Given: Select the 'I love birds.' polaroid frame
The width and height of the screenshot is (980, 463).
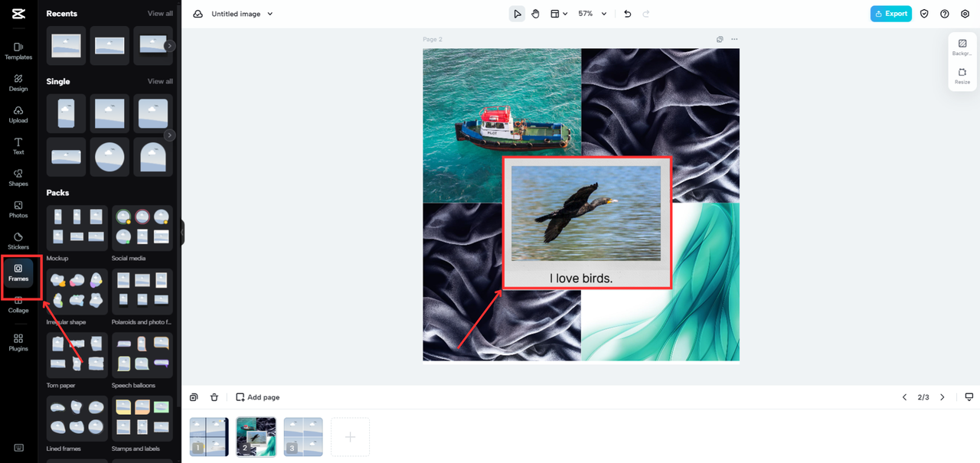Looking at the screenshot, I should (586, 223).
